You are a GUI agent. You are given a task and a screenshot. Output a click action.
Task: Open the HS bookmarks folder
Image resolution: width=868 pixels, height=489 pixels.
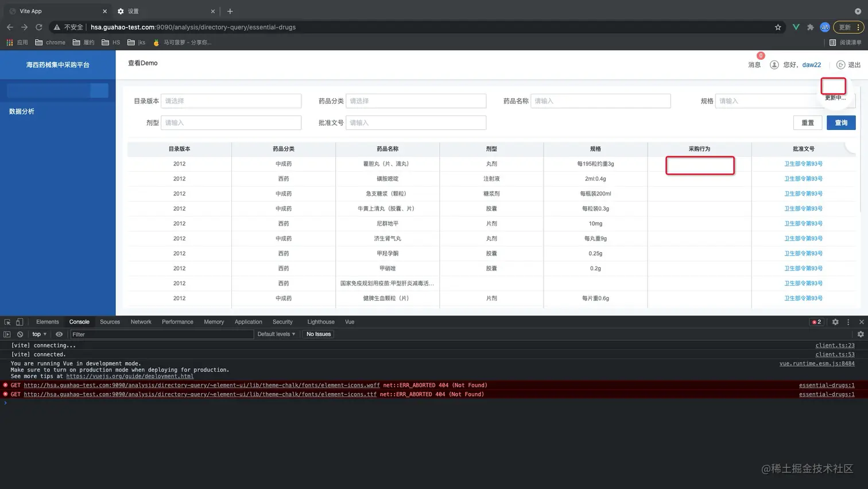(111, 43)
